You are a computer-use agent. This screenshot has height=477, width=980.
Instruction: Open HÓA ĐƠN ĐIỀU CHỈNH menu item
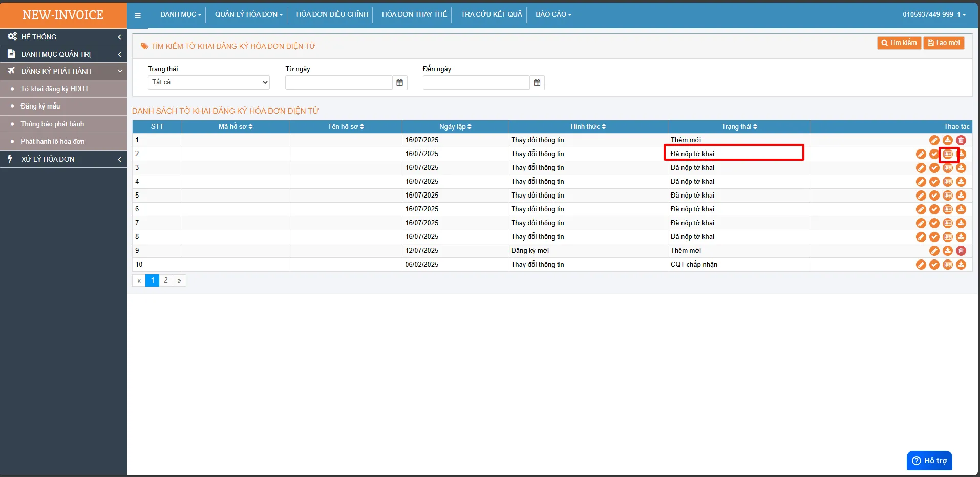coord(332,14)
